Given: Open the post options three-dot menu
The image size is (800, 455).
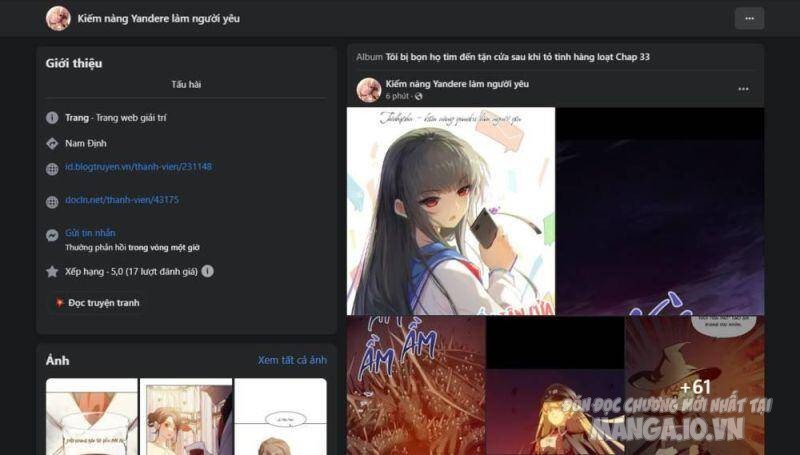Looking at the screenshot, I should pyautogui.click(x=743, y=89).
